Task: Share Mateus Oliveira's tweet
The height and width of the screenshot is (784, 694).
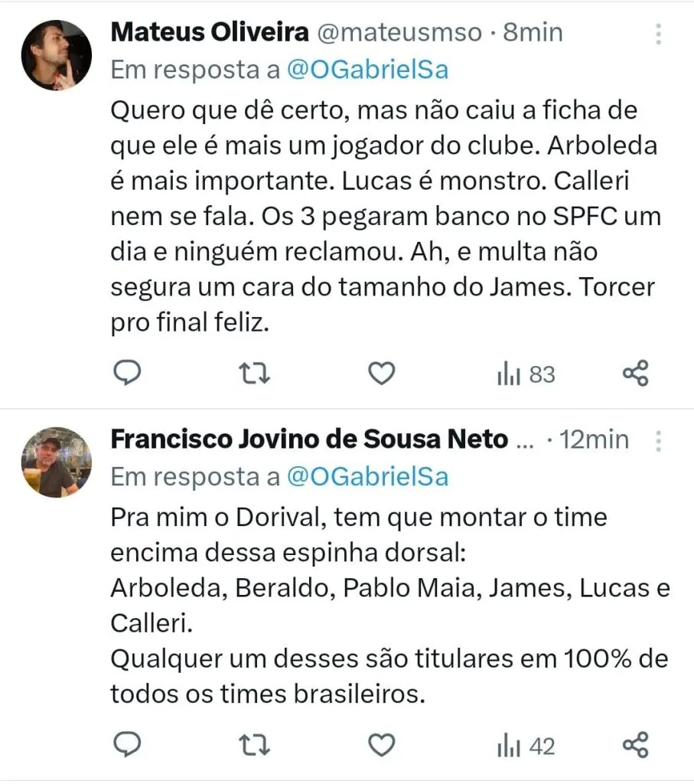Action: (636, 374)
